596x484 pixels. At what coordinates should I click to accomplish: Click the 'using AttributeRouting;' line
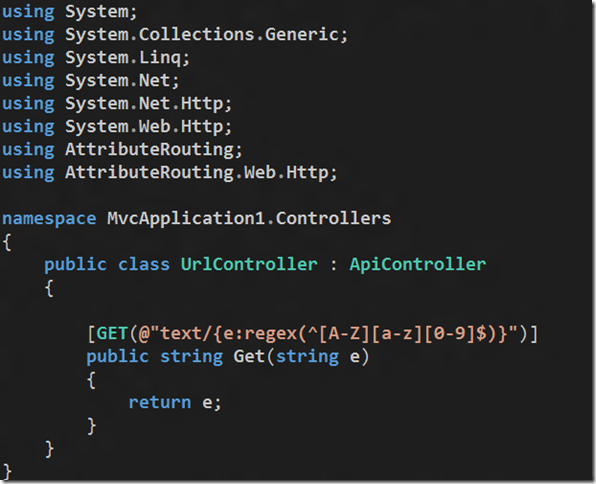[x=122, y=149]
